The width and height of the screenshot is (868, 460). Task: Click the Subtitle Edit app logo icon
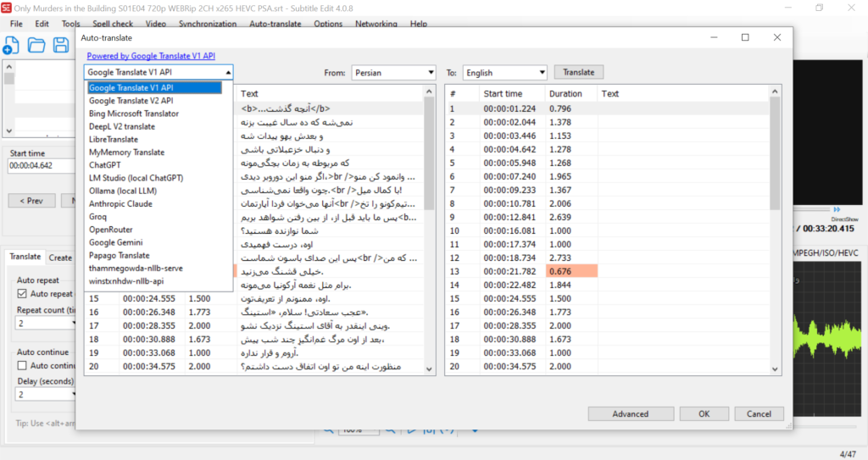click(x=7, y=8)
